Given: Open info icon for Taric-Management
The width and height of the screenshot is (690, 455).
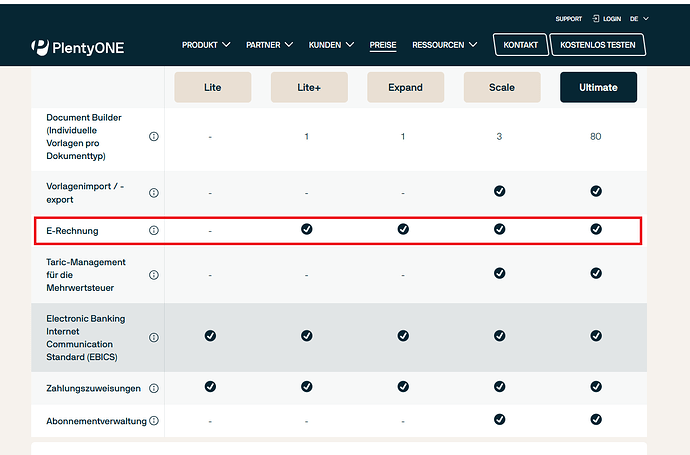Looking at the screenshot, I should 154,275.
